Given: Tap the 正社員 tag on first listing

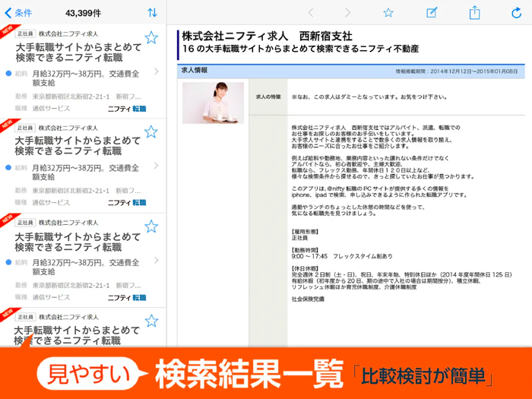Looking at the screenshot, I should [25, 33].
